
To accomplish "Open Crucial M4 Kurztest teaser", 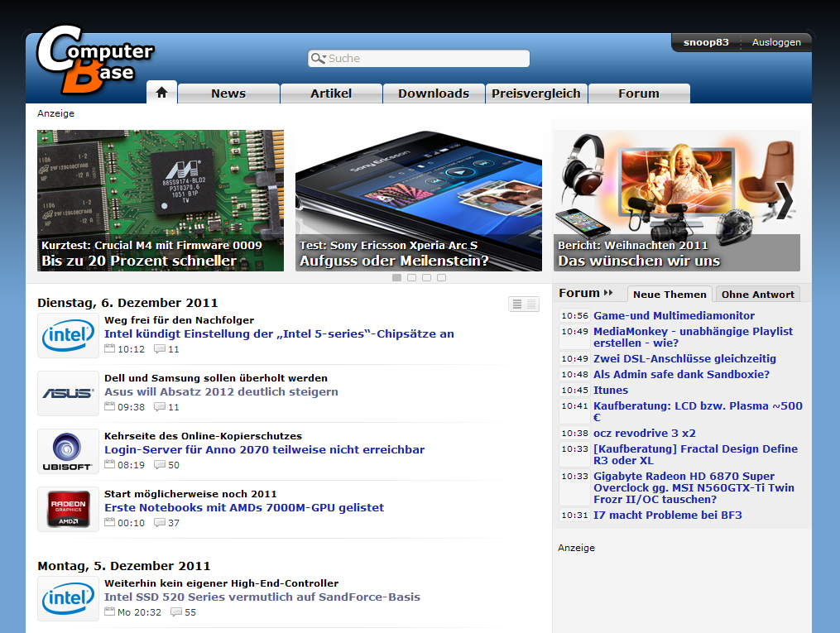I will pyautogui.click(x=161, y=200).
